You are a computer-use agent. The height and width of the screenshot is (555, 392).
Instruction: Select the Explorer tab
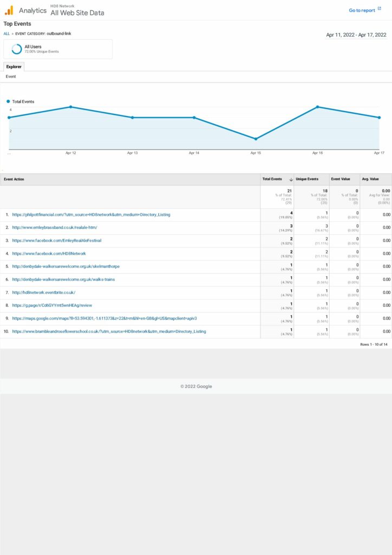[x=14, y=67]
